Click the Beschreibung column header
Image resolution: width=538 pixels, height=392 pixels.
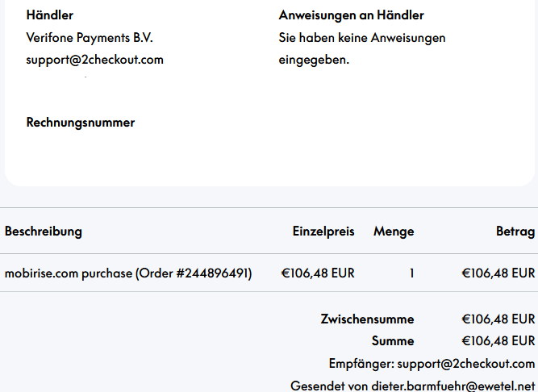coord(44,231)
